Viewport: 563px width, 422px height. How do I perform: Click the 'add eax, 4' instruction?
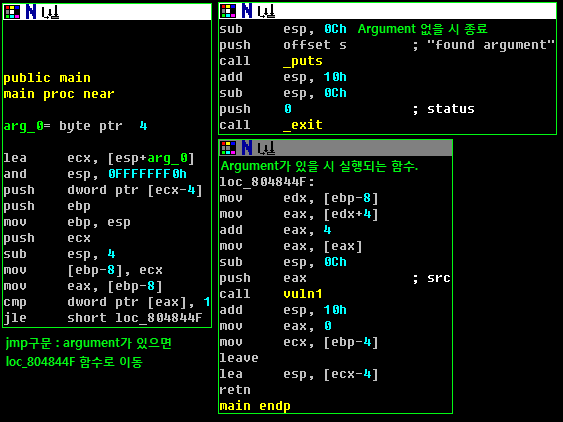click(275, 230)
